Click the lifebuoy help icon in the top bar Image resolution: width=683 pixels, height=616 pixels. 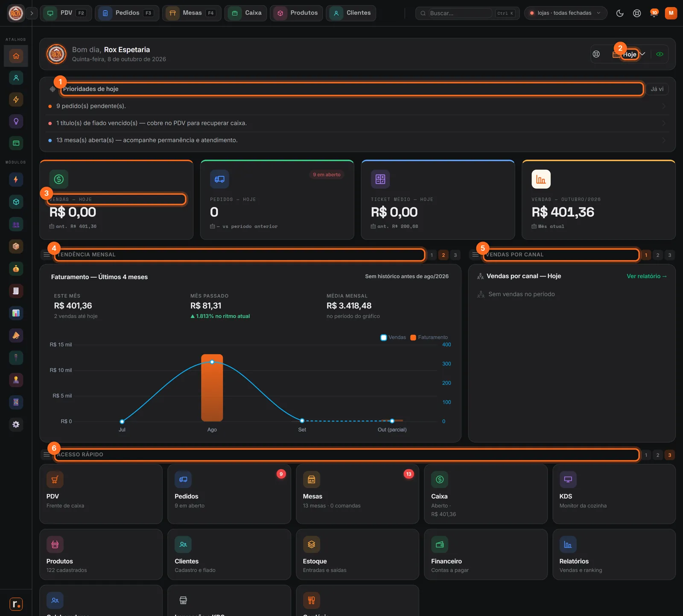pyautogui.click(x=637, y=13)
